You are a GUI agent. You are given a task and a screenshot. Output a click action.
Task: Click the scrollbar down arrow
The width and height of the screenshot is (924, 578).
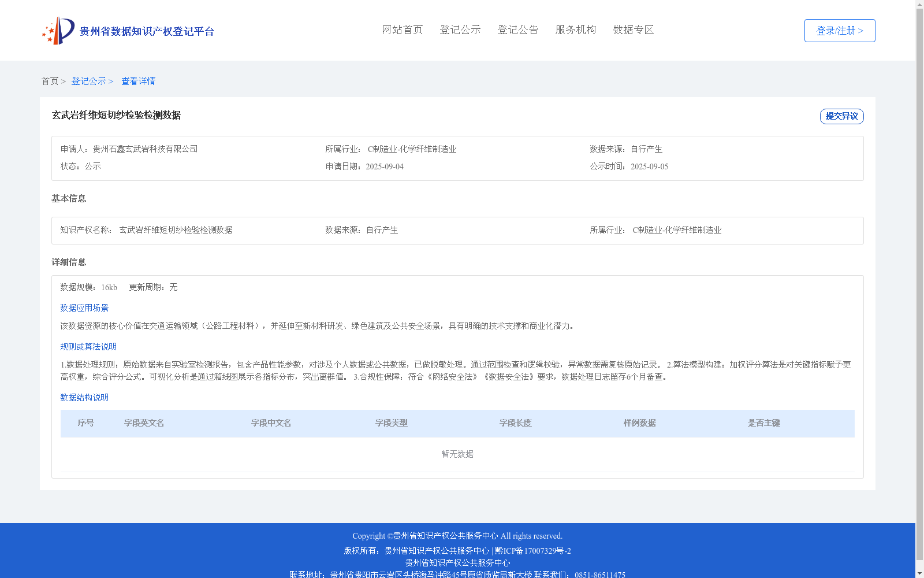click(x=919, y=573)
